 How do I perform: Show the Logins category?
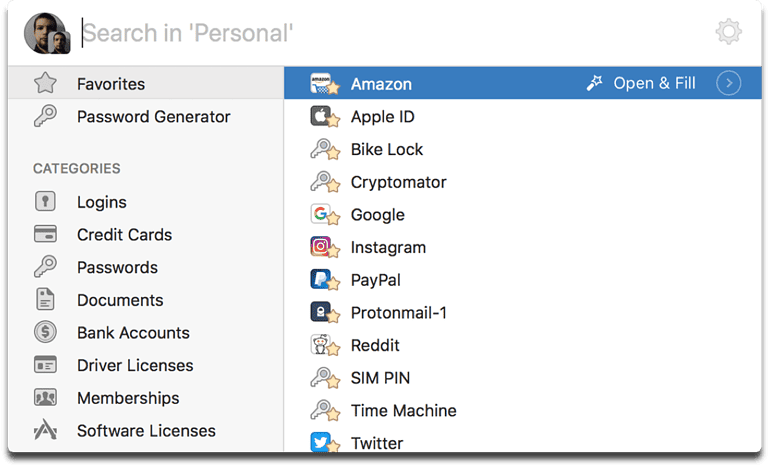[101, 202]
